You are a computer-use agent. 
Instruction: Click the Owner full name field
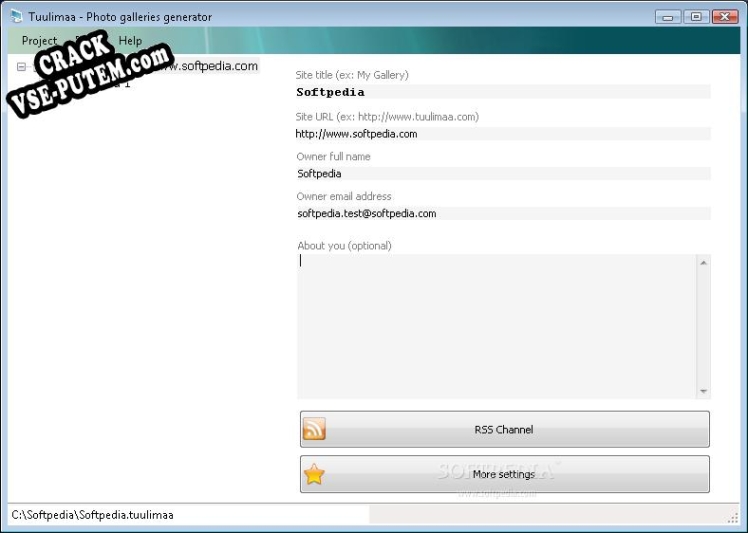(503, 174)
